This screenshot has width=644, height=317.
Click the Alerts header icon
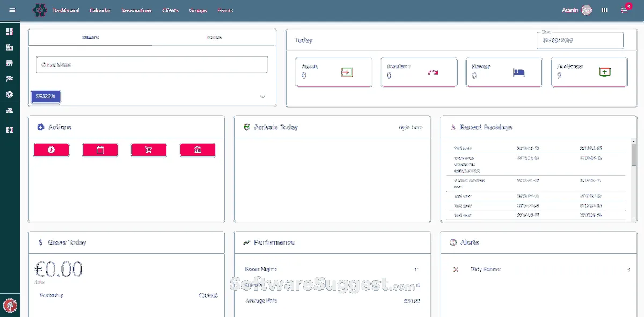coord(452,242)
